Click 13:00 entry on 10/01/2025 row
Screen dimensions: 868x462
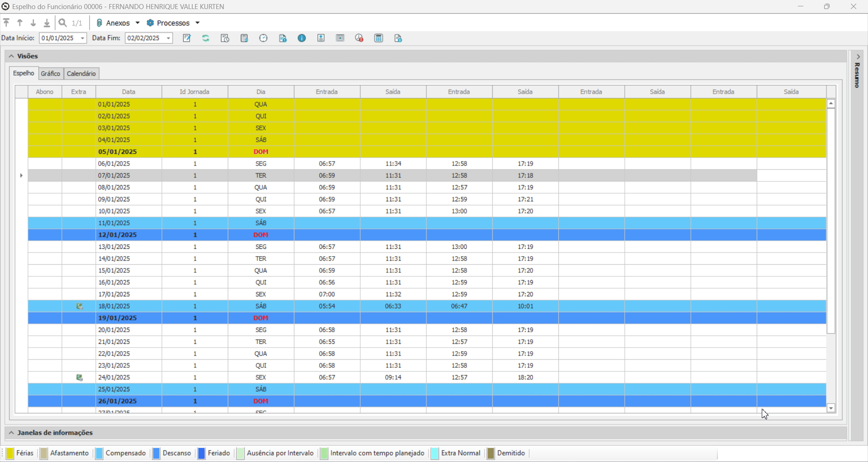point(459,211)
